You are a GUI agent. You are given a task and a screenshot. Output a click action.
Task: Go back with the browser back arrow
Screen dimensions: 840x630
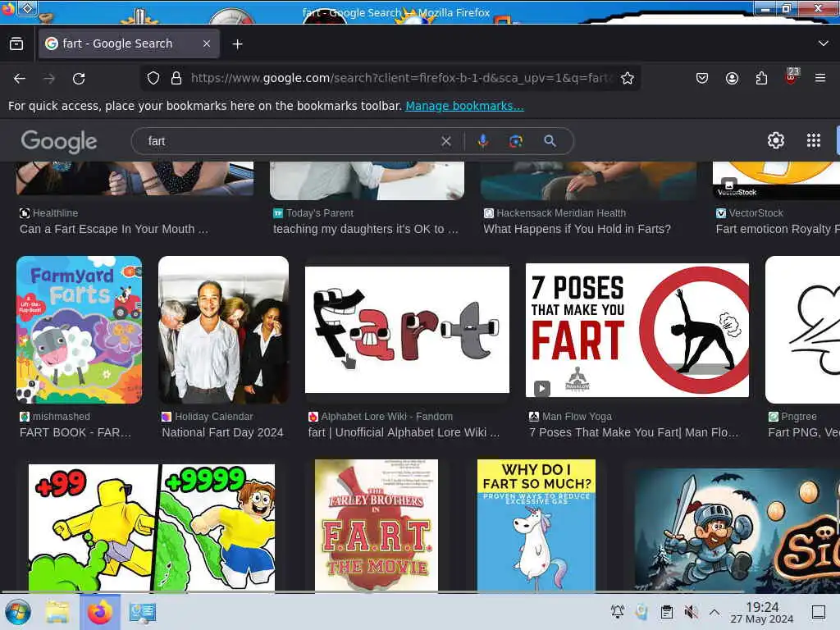click(20, 79)
